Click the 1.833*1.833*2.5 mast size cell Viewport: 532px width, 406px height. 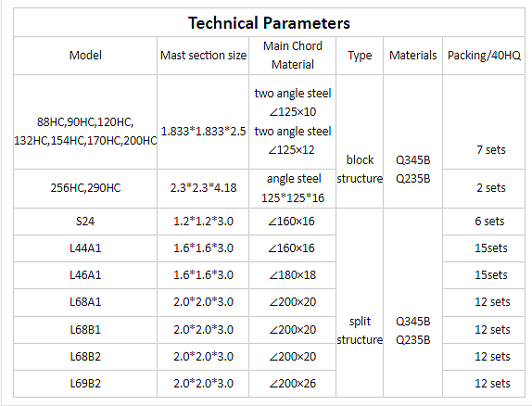tap(203, 132)
